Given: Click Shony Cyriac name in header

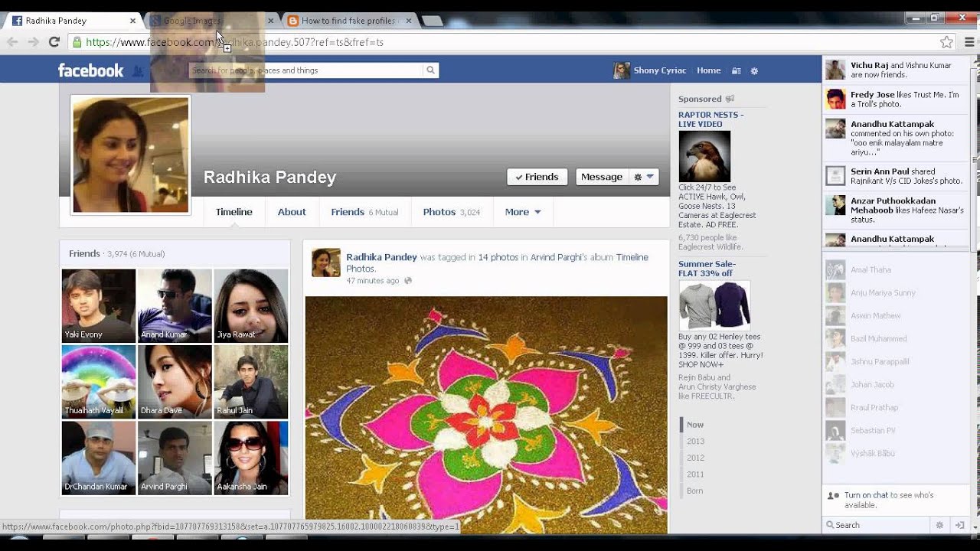Looking at the screenshot, I should [x=660, y=70].
